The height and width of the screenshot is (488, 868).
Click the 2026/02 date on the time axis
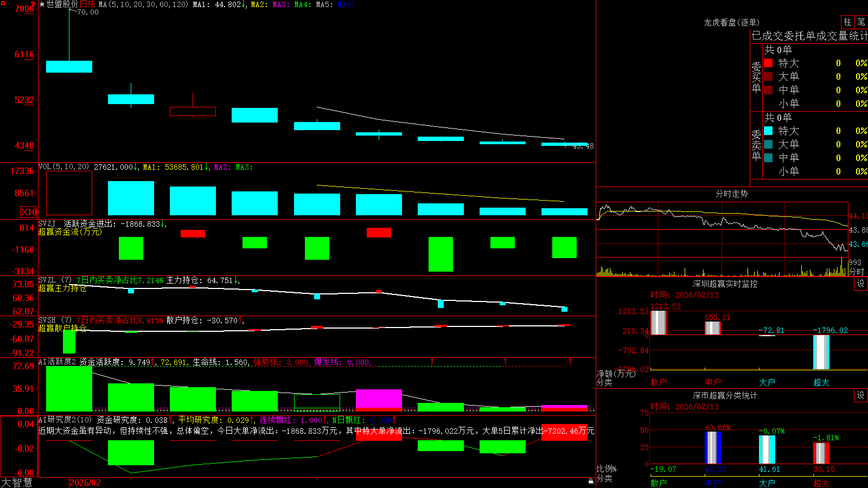pos(85,483)
